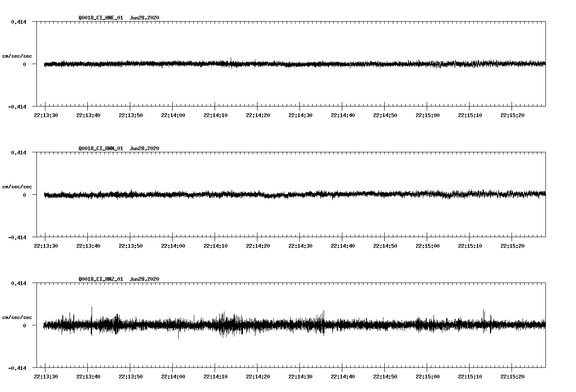Screen dimensions: 576x392
Task: Click the Q0018_CI_HNN_01 plot title
Action: coord(101,148)
